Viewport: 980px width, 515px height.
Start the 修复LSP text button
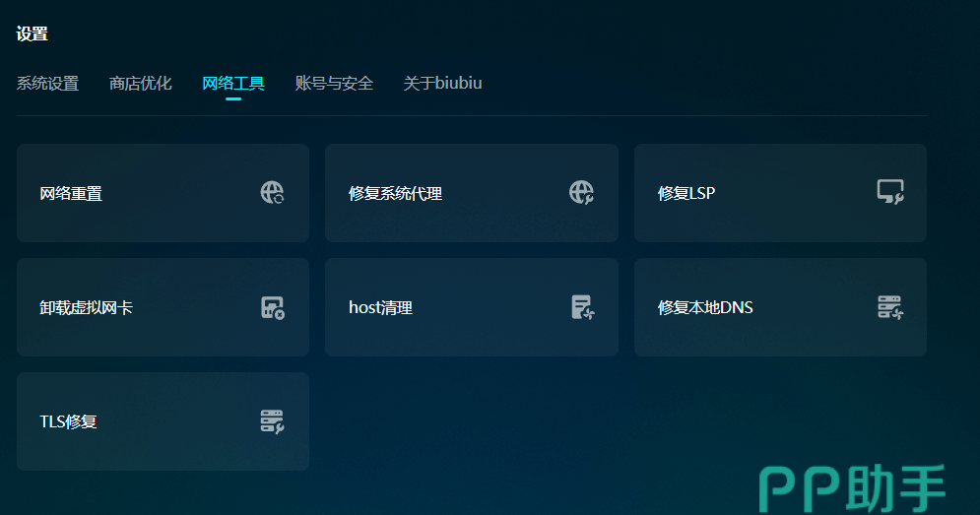(686, 194)
